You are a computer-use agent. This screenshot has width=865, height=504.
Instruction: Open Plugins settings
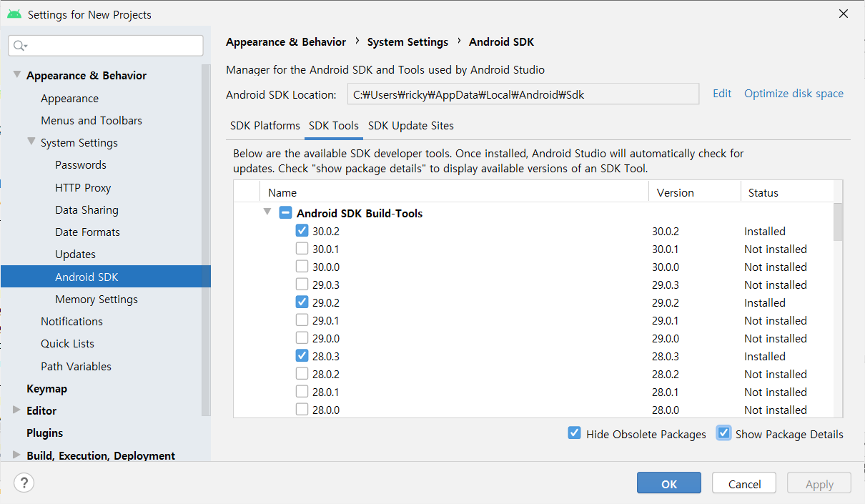[x=44, y=433]
